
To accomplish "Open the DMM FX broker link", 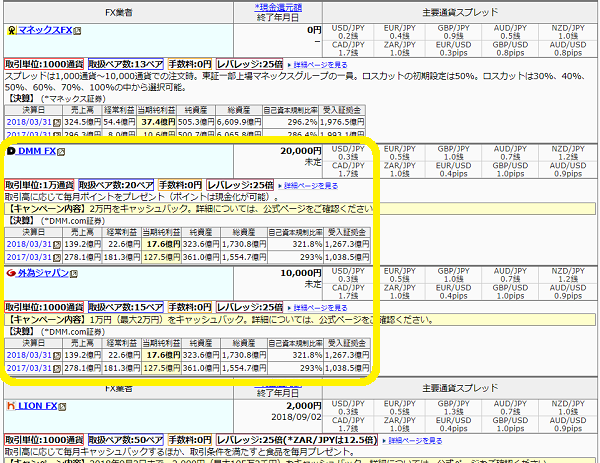I will point(37,151).
